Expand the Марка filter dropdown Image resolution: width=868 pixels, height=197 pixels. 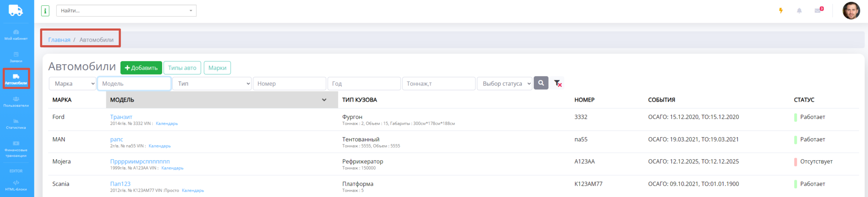[72, 83]
